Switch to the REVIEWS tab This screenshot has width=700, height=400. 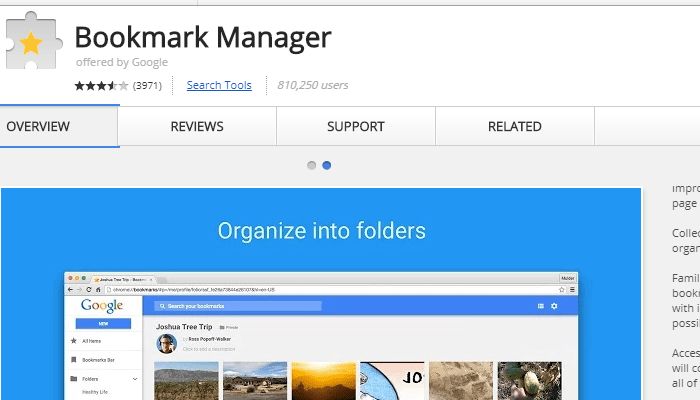197,127
